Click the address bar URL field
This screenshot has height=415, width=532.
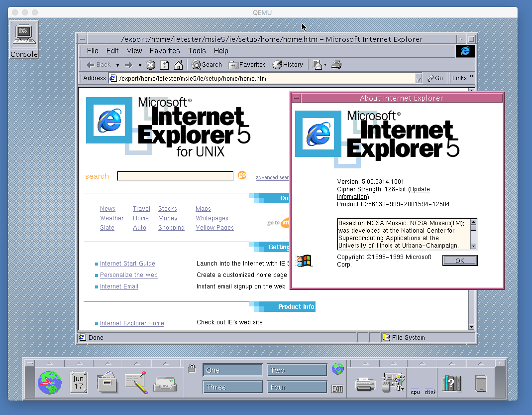click(266, 78)
